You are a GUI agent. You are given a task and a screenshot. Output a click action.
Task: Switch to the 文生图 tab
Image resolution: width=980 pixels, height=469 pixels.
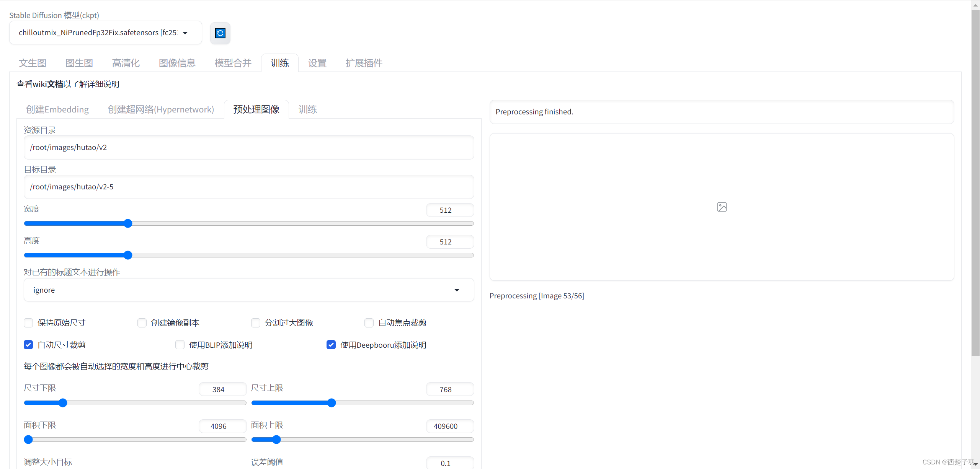click(x=33, y=63)
